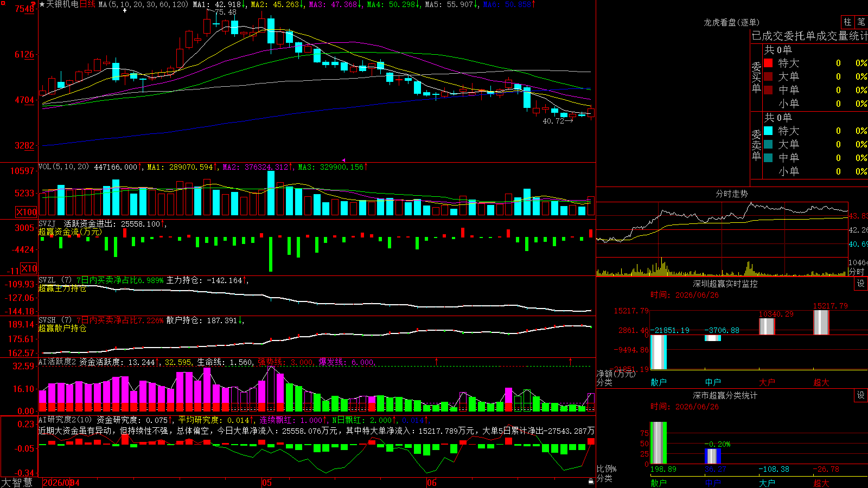Screen dimensions: 868x488
Task: Select 散户 category in 深市超赢分类统计 chart
Action: (659, 483)
